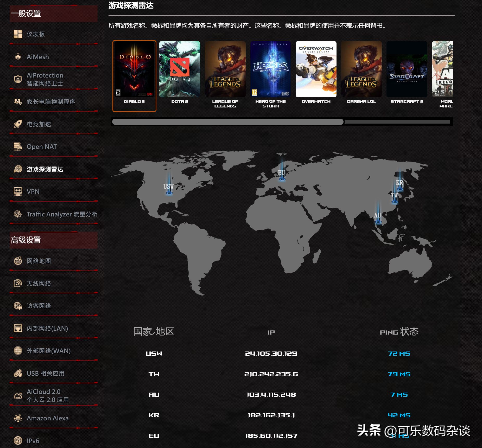Click the 电竞加速 rocket icon
482x448 pixels.
(18, 124)
